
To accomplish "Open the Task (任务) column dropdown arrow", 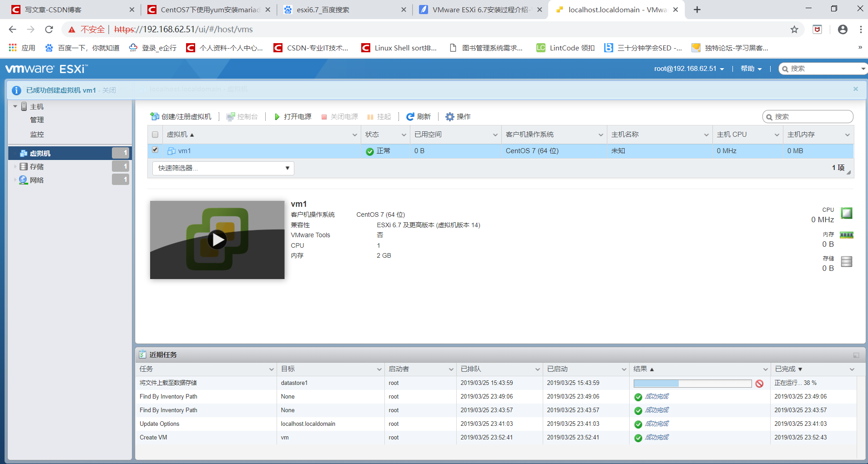I will click(x=272, y=369).
